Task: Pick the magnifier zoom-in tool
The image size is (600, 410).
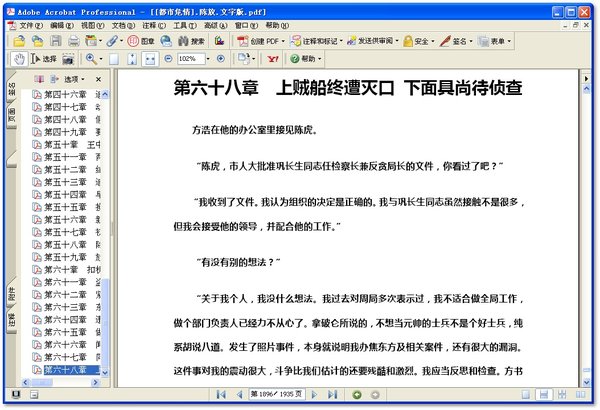Action: tap(91, 59)
